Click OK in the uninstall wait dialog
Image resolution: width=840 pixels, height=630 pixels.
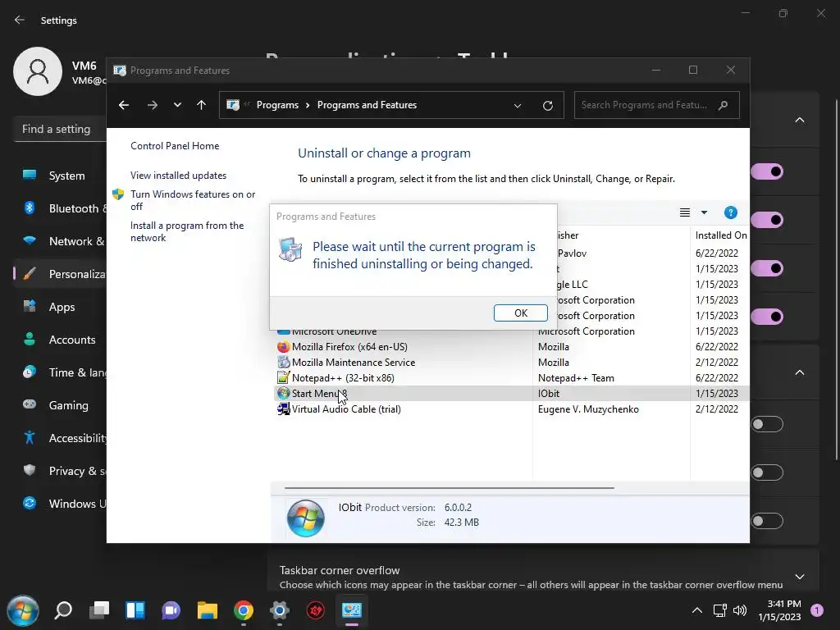coord(520,313)
